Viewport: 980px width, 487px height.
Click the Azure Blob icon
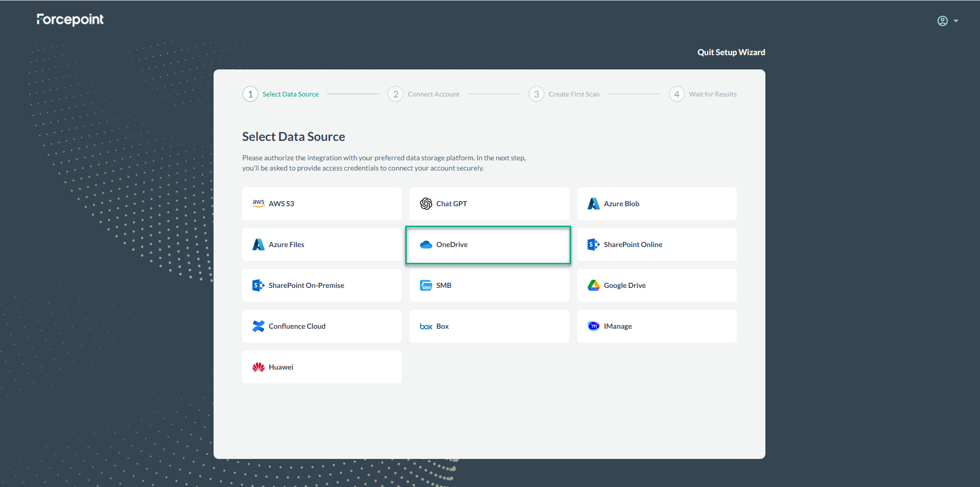(593, 204)
